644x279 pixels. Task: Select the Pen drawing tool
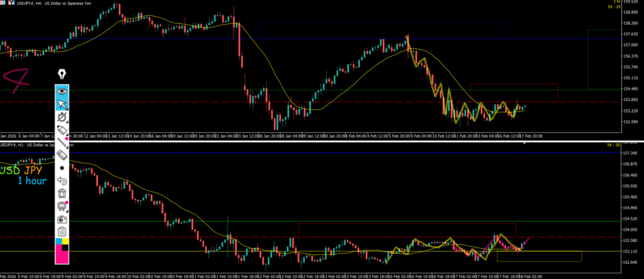click(x=62, y=117)
